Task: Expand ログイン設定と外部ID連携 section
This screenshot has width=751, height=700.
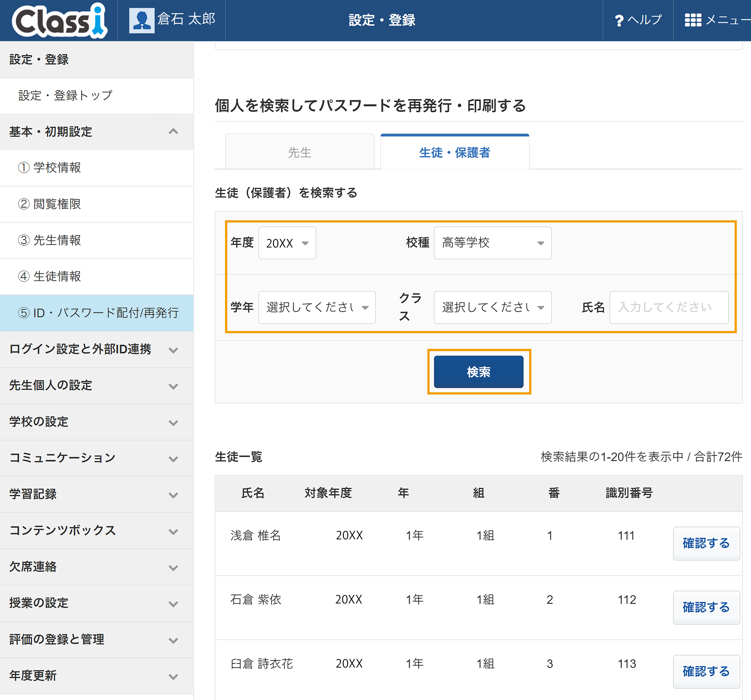Action: [173, 350]
